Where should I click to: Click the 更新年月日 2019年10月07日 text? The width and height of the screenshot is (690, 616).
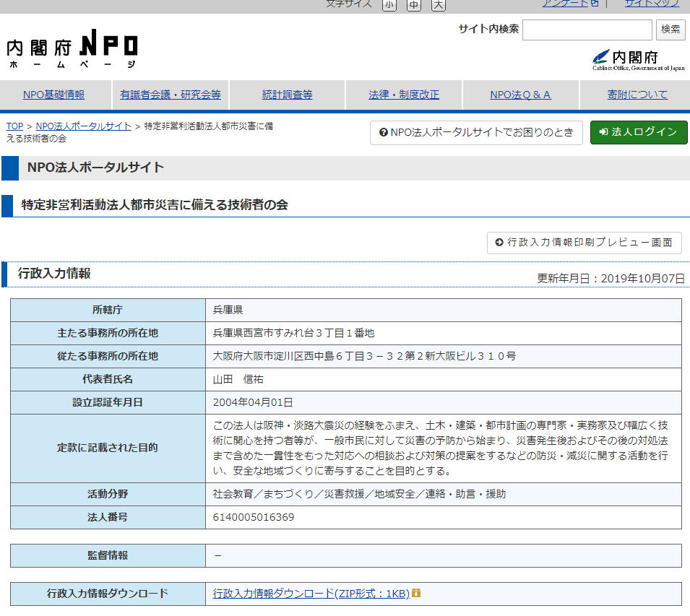(611, 278)
